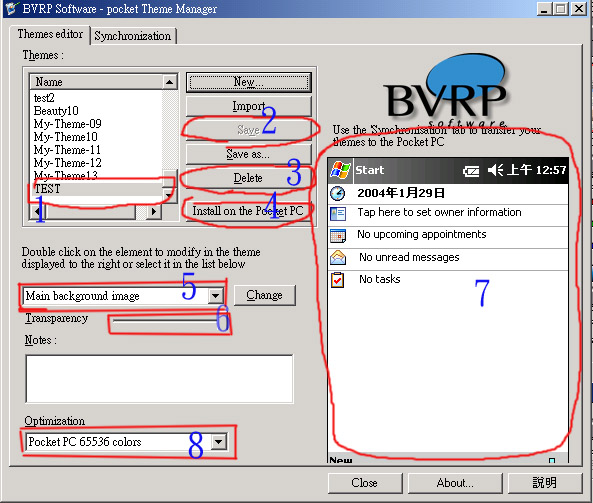This screenshot has height=503, width=593.
Task: Click the owner information card icon
Action: pos(338,214)
